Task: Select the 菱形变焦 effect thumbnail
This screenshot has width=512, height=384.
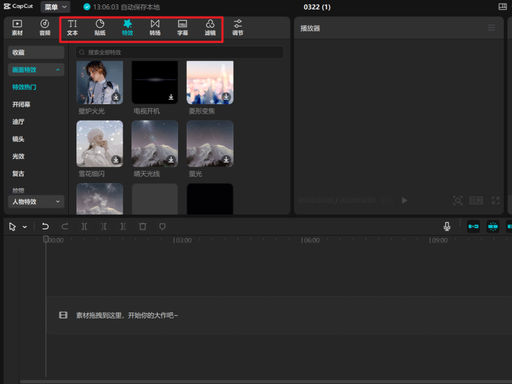Action: [210, 82]
